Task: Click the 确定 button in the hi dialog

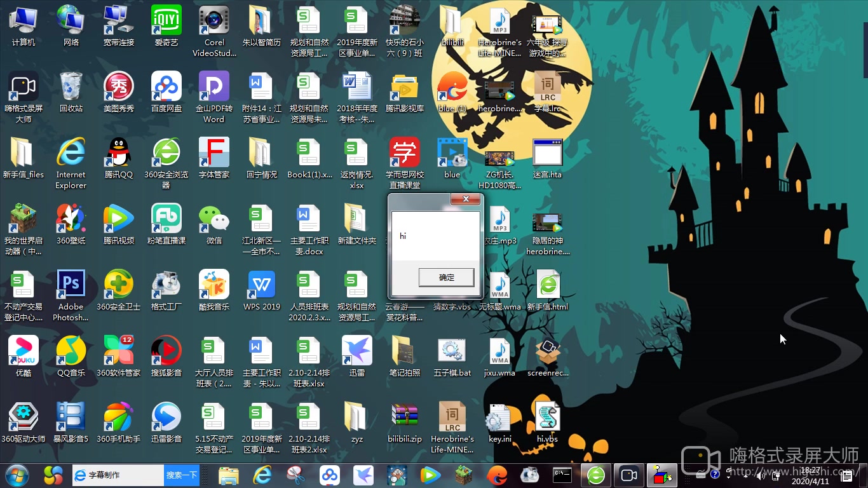Action: pyautogui.click(x=446, y=277)
